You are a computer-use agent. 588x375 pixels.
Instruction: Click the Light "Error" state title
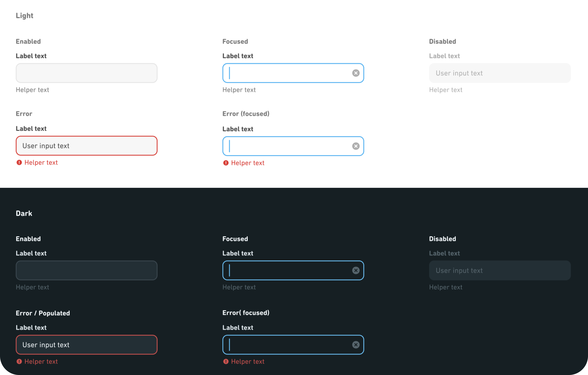click(24, 114)
